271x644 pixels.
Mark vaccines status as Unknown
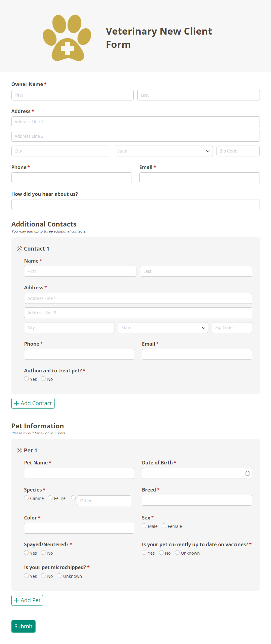[x=177, y=553]
